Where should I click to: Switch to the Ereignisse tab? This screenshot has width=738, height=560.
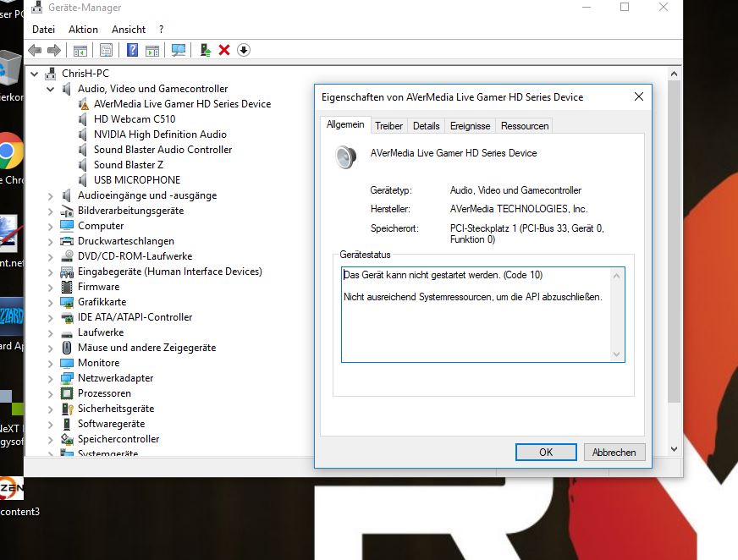point(470,126)
